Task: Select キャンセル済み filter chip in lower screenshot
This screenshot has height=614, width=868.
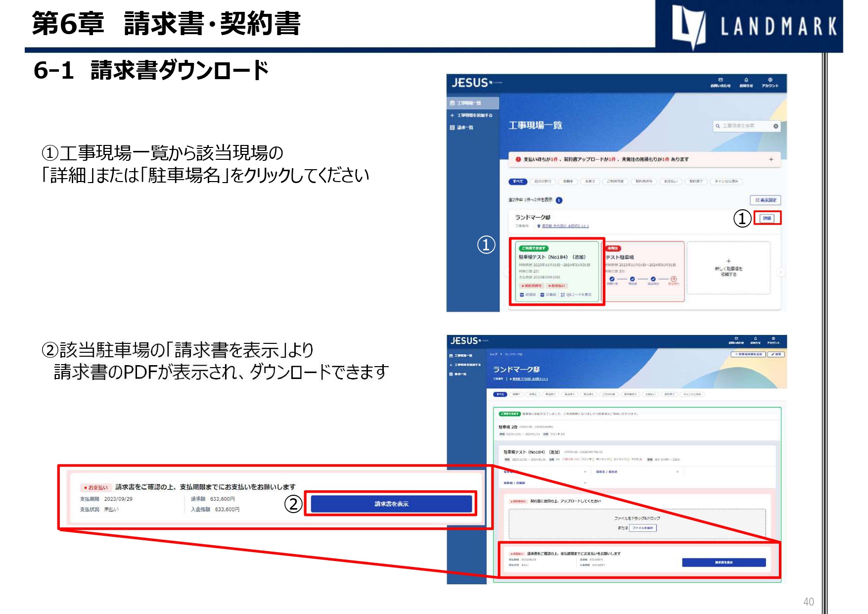Action: 692,394
